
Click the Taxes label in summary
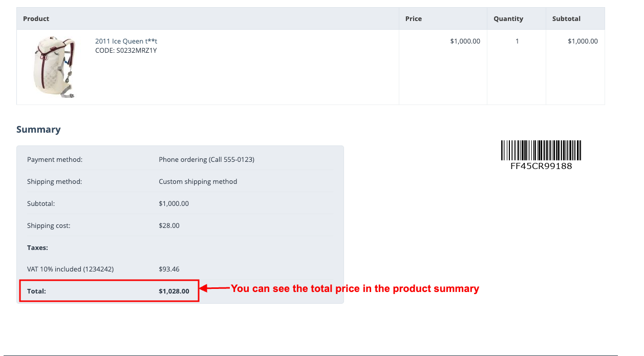(37, 247)
